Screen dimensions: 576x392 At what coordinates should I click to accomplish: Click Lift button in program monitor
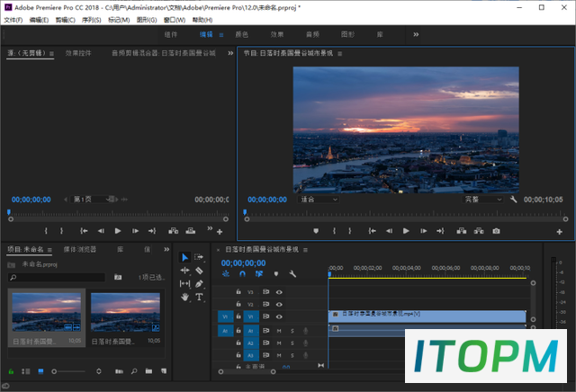[x=462, y=231]
